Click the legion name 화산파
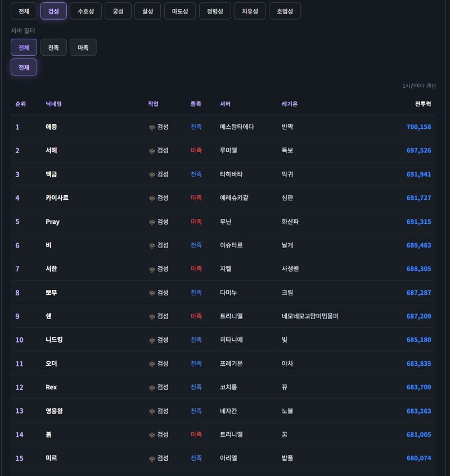This screenshot has height=476, width=450. tap(290, 222)
